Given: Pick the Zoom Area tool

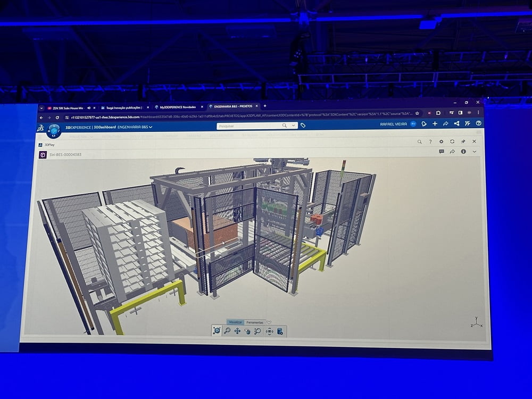Looking at the screenshot, I should point(257,331).
